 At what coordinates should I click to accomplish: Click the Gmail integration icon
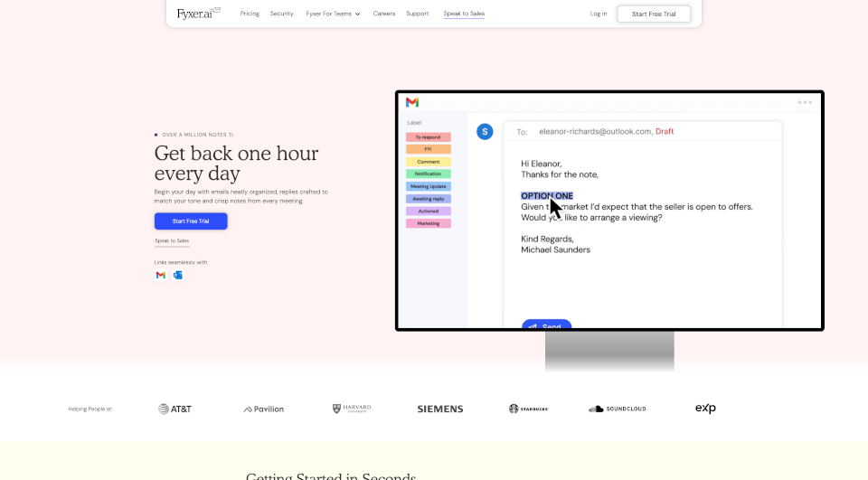(x=161, y=275)
